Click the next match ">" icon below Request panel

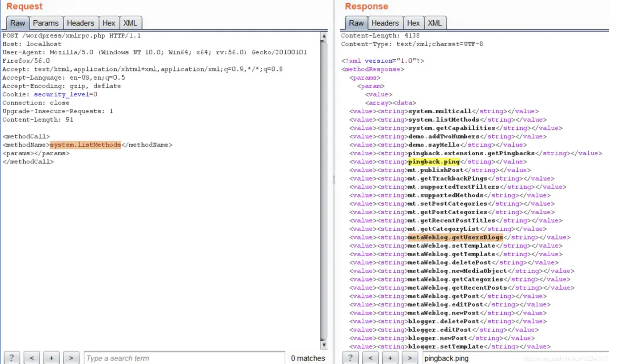(x=71, y=358)
